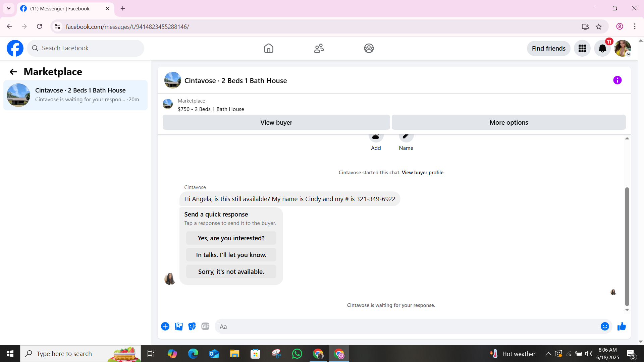644x362 pixels.
Task: Open Copilot from taskbar
Action: 172,354
